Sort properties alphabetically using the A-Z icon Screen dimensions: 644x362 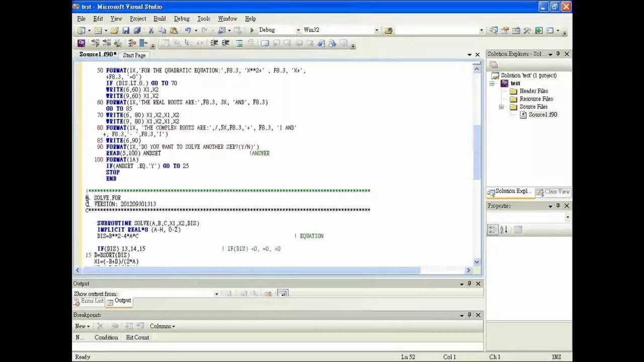[x=504, y=230]
